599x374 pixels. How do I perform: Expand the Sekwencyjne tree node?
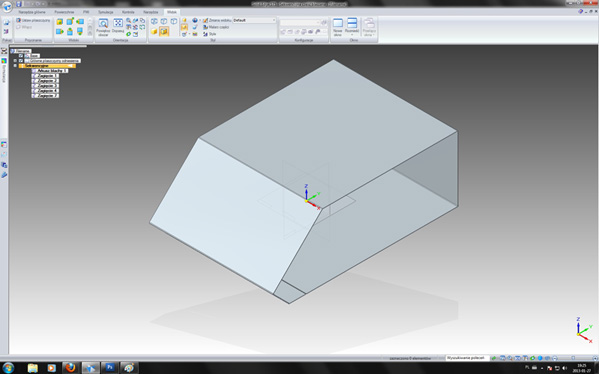tap(15, 66)
